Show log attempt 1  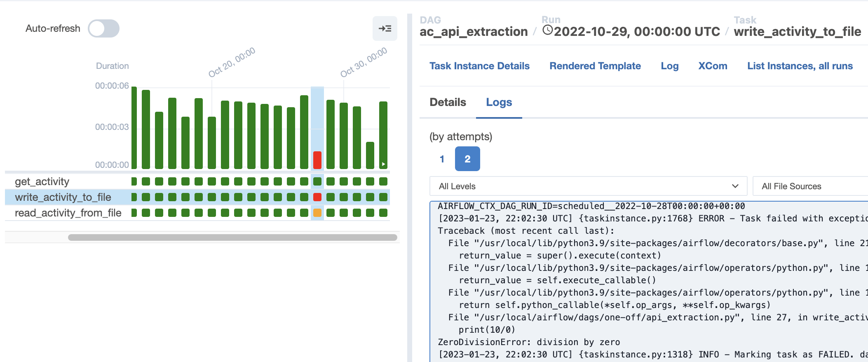pos(442,159)
